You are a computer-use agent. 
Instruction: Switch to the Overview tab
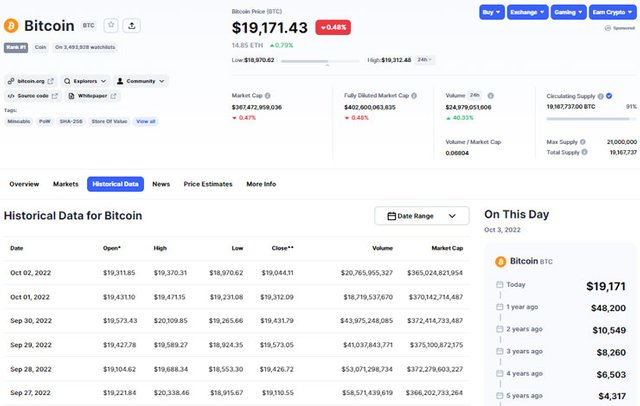tap(24, 184)
